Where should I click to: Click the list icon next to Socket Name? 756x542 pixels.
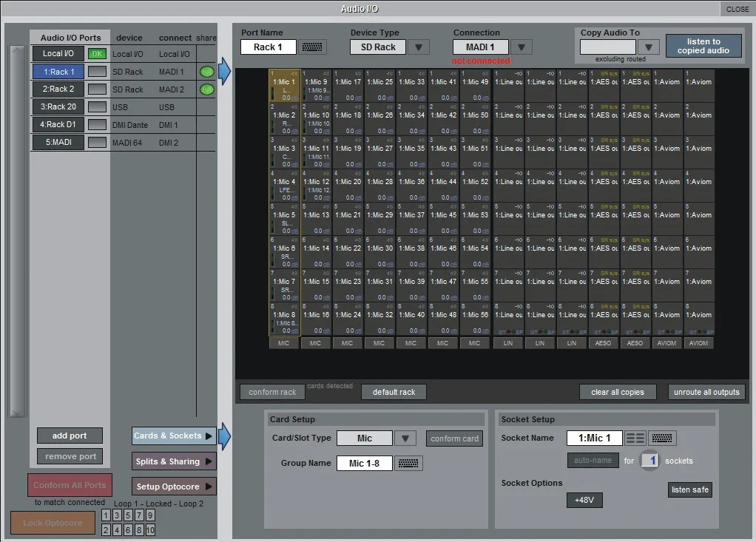635,438
